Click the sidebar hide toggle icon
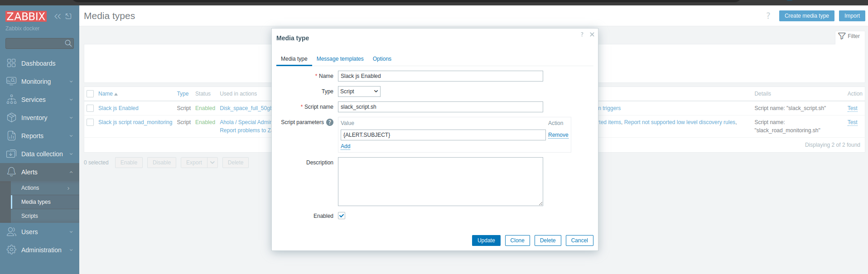This screenshot has height=274, width=868. click(x=68, y=16)
